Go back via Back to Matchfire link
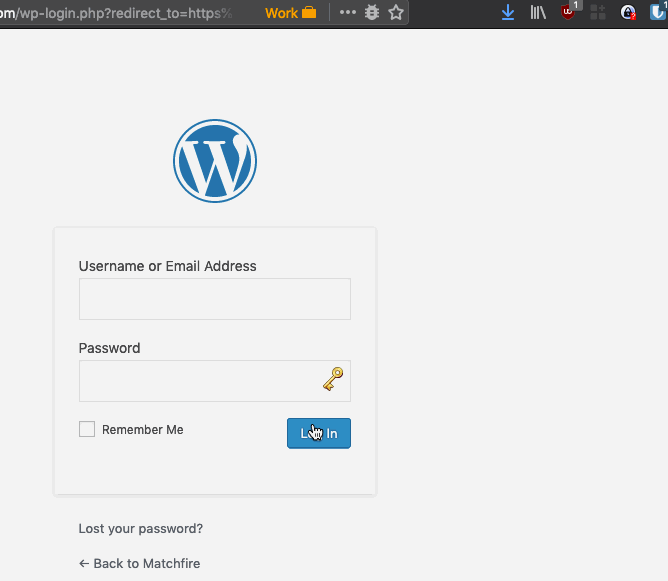668x581 pixels. click(139, 563)
